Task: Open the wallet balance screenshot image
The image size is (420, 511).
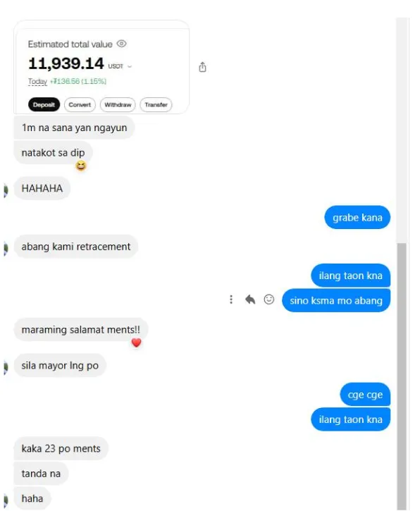Action: [x=101, y=67]
